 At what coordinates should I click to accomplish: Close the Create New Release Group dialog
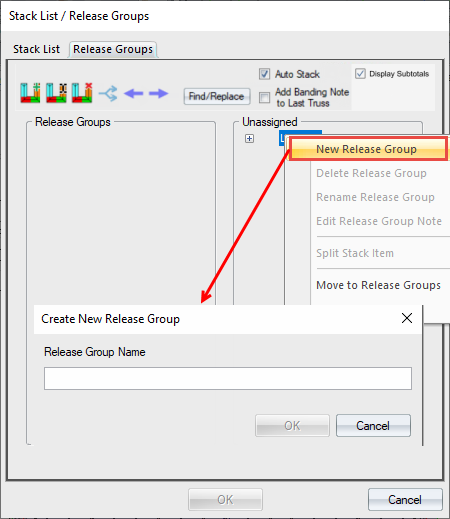tap(407, 318)
